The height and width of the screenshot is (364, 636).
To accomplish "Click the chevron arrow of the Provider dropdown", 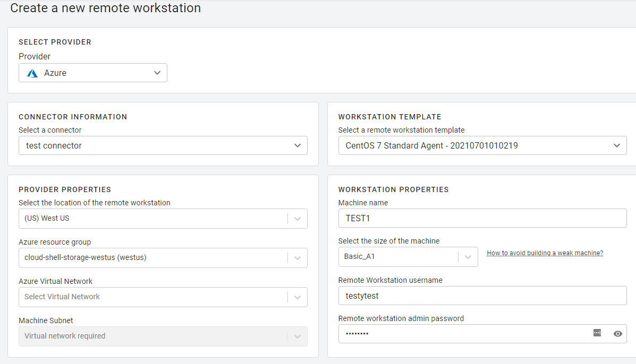I will 157,73.
